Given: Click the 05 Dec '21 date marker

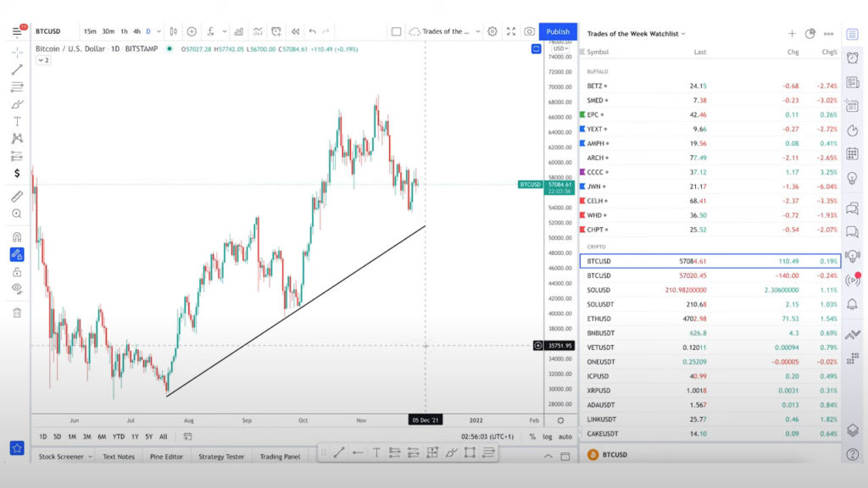Looking at the screenshot, I should click(x=426, y=420).
